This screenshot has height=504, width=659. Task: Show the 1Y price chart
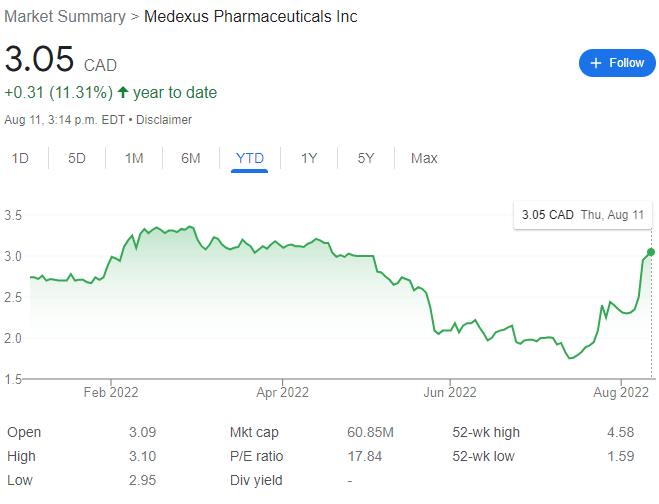coord(309,158)
